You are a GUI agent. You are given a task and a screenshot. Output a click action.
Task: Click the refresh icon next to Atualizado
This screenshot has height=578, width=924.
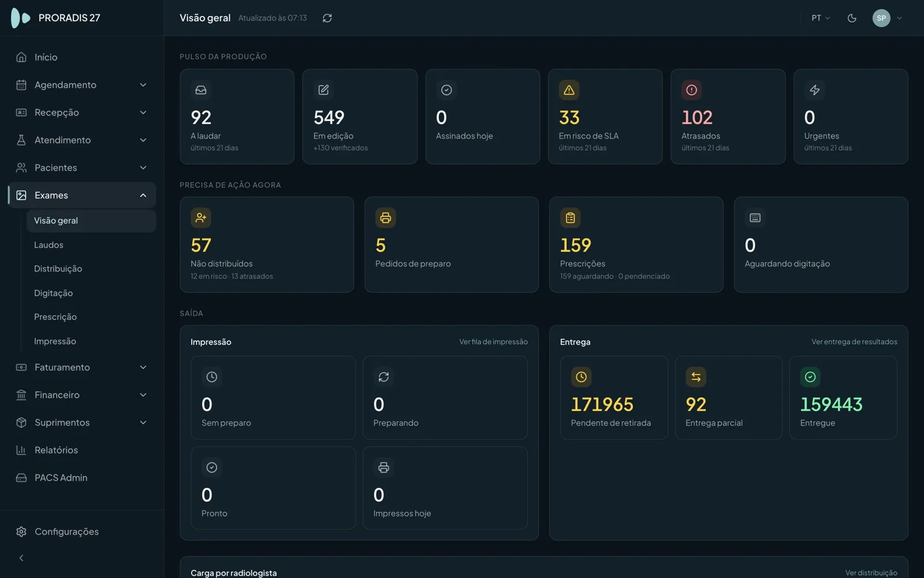point(327,18)
